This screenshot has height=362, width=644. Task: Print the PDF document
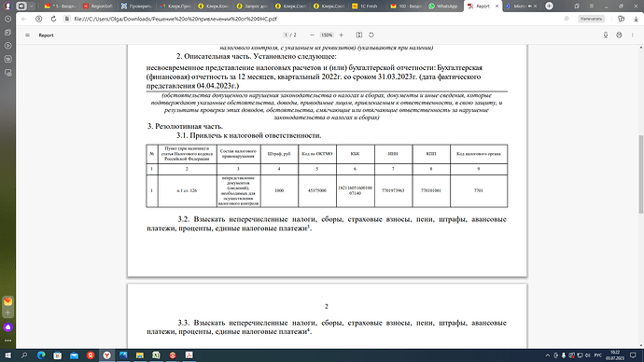coord(619,35)
